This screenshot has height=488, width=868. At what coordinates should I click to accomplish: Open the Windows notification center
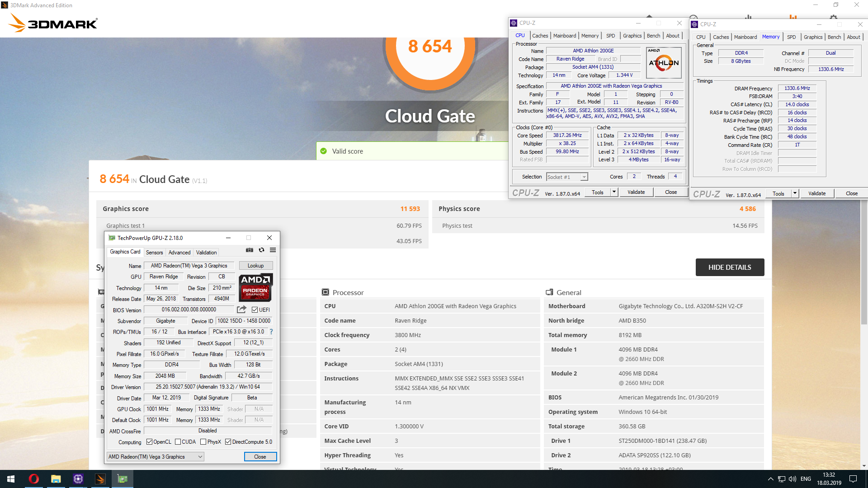pyautogui.click(x=853, y=479)
